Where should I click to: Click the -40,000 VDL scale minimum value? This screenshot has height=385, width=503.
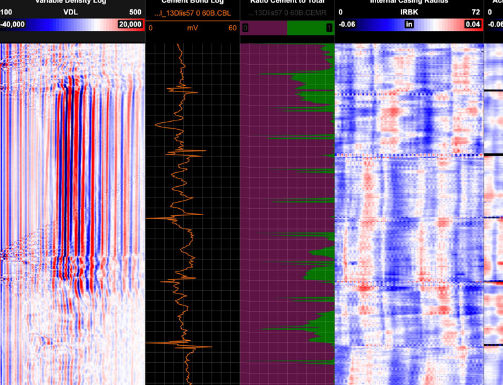point(13,24)
